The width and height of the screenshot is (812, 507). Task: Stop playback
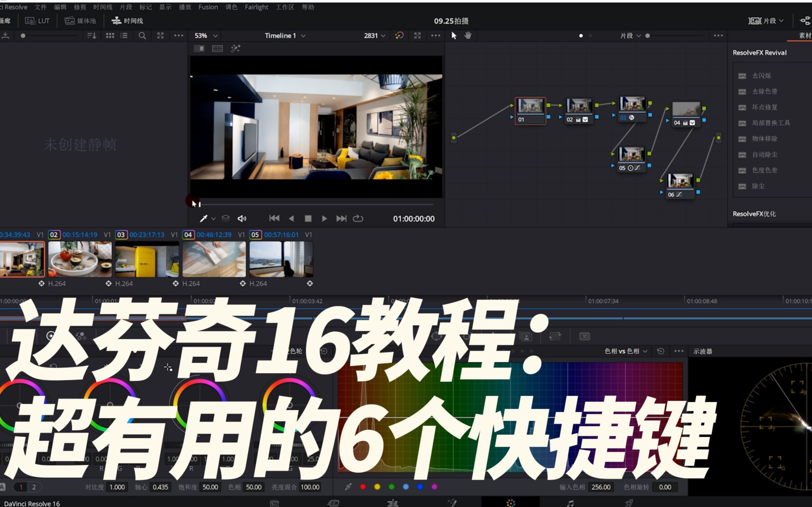308,218
